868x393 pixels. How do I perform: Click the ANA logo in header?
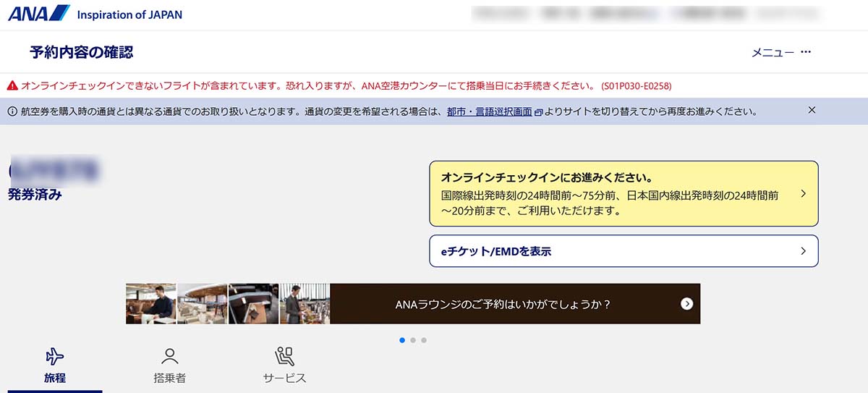[x=39, y=13]
